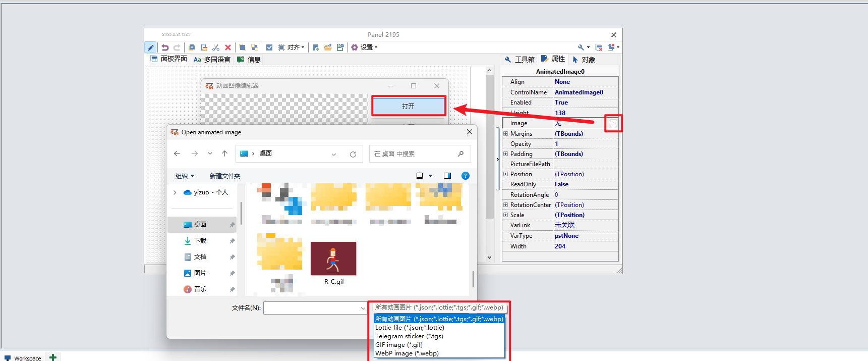This screenshot has height=361, width=868.
Task: Click the bring to front icon
Action: click(x=243, y=47)
